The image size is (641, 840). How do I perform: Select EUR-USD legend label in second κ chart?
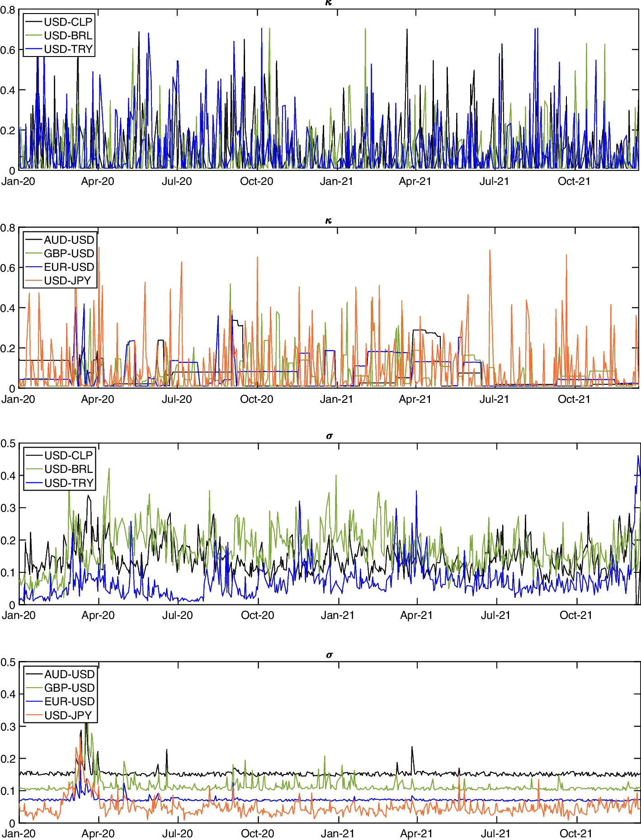coord(69,267)
